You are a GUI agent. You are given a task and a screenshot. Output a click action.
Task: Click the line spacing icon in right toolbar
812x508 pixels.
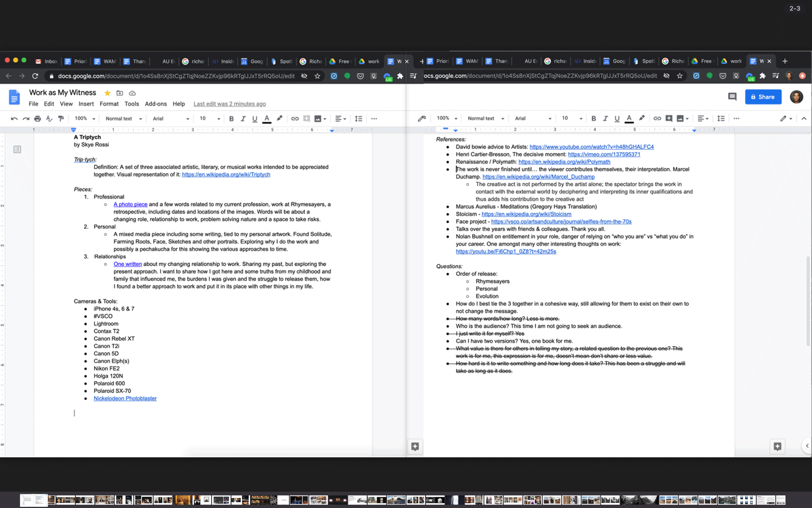coord(721,119)
